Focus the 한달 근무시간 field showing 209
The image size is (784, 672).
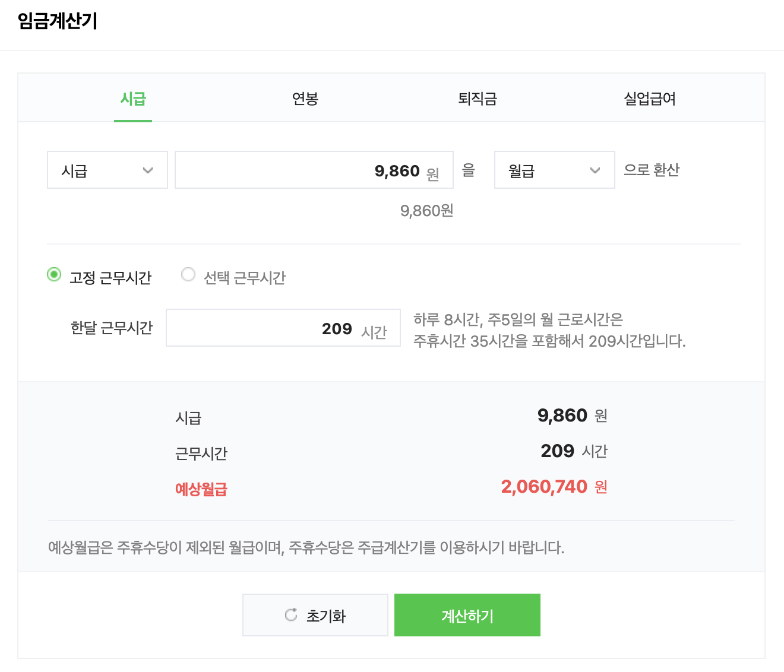click(x=283, y=328)
